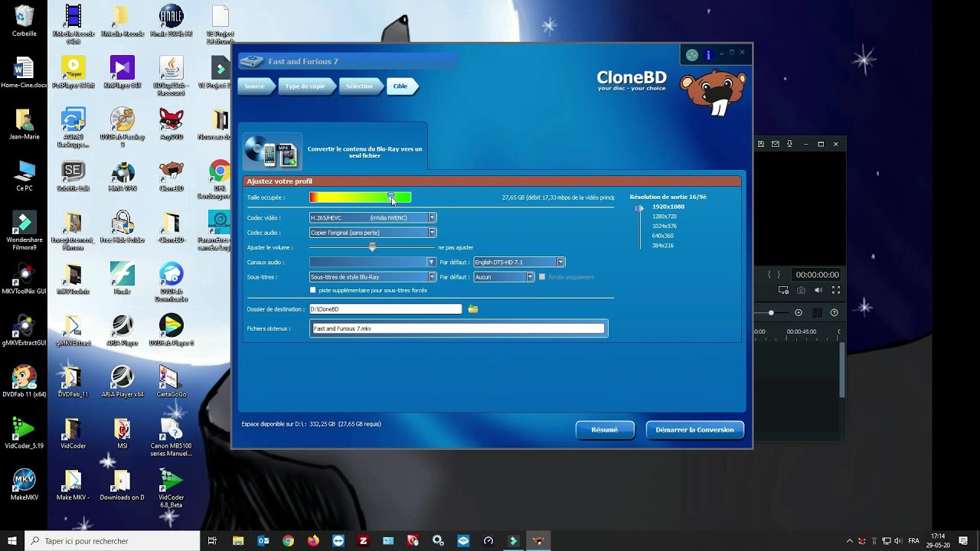The width and height of the screenshot is (980, 551).
Task: Click the Dossier de destination path field
Action: [385, 309]
